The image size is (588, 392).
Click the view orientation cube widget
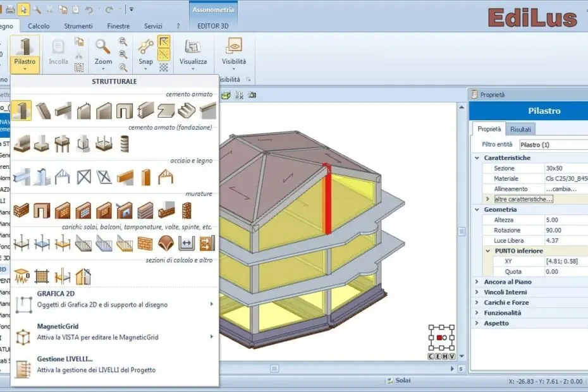click(441, 338)
